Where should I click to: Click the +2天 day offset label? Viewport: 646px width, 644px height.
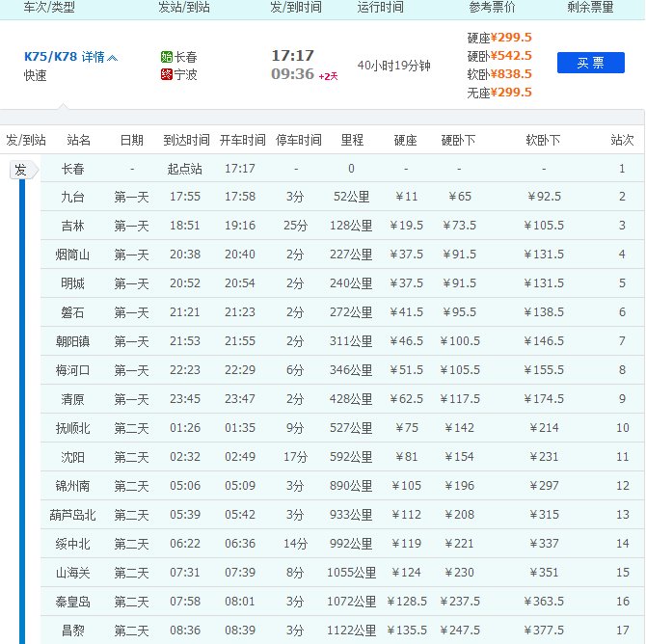pyautogui.click(x=328, y=76)
